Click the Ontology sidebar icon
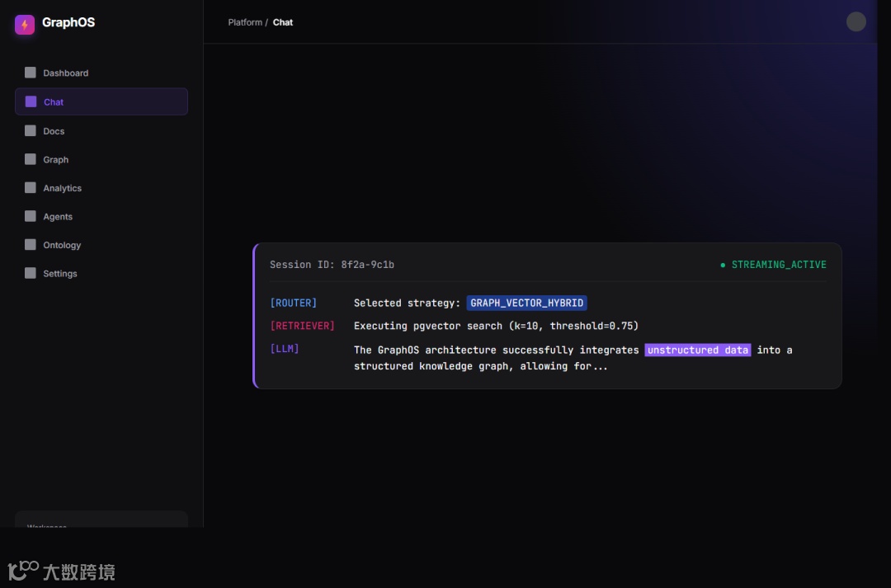The image size is (891, 588). click(x=31, y=244)
